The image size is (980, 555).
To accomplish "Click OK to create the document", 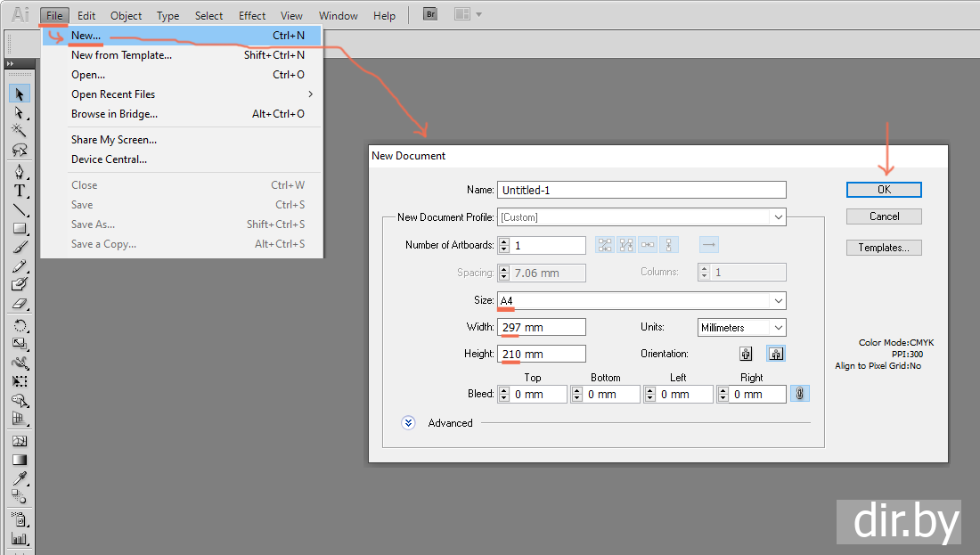I will [884, 190].
